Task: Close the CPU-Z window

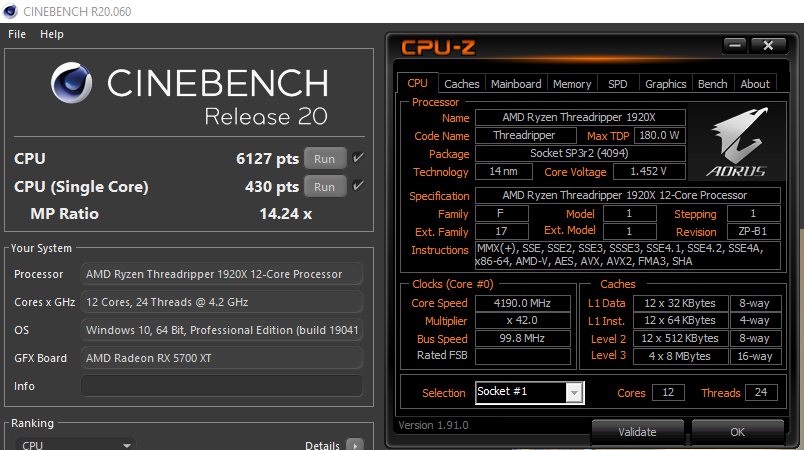Action: [x=768, y=46]
